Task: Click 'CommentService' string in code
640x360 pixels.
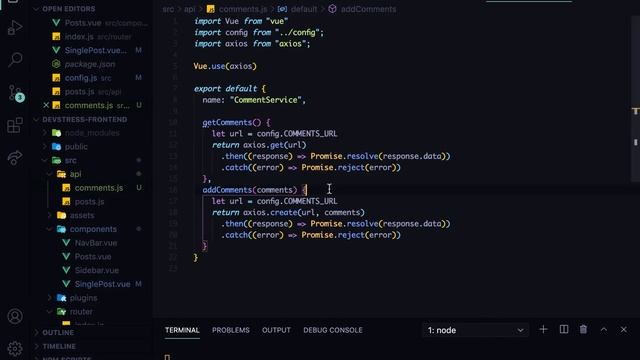Action: click(x=266, y=100)
